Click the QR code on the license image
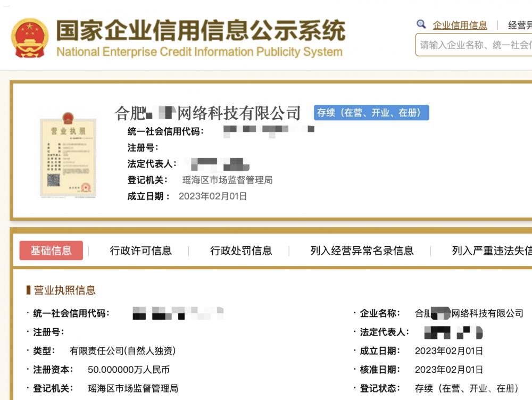 53,180
